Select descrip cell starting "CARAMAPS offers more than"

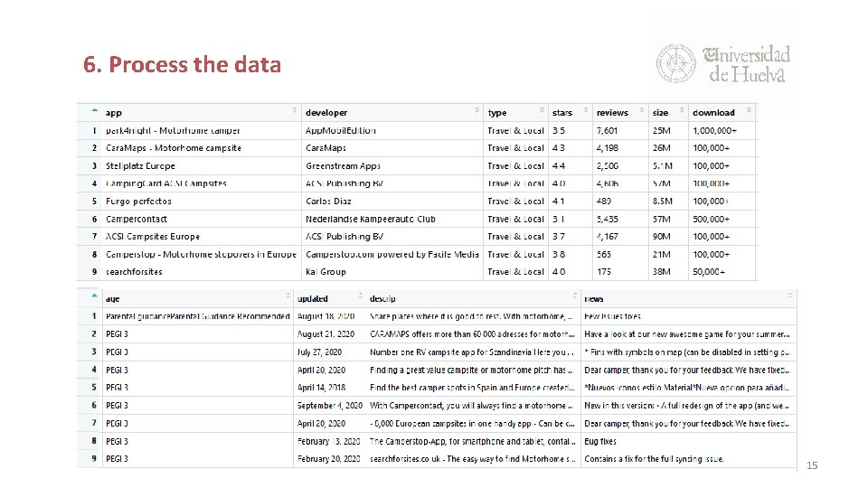(x=472, y=334)
